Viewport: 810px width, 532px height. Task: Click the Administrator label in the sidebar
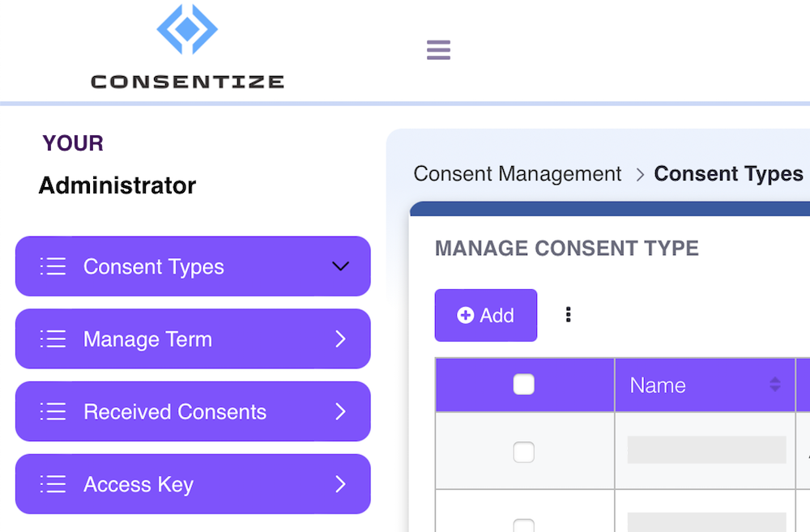[117, 185]
